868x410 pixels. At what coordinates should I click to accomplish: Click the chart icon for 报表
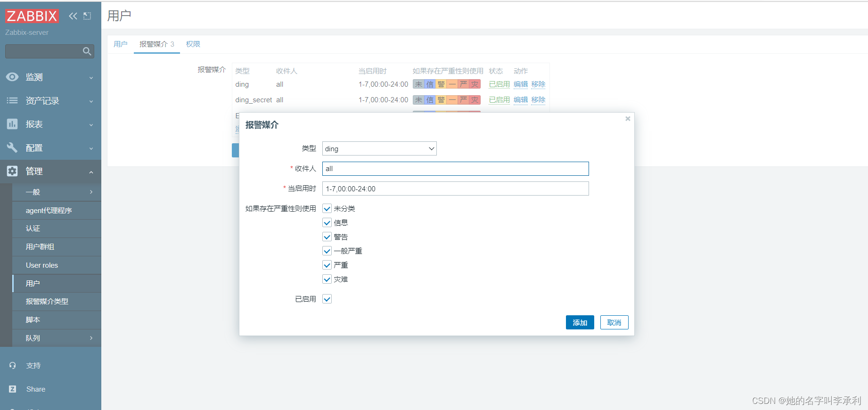coord(12,124)
